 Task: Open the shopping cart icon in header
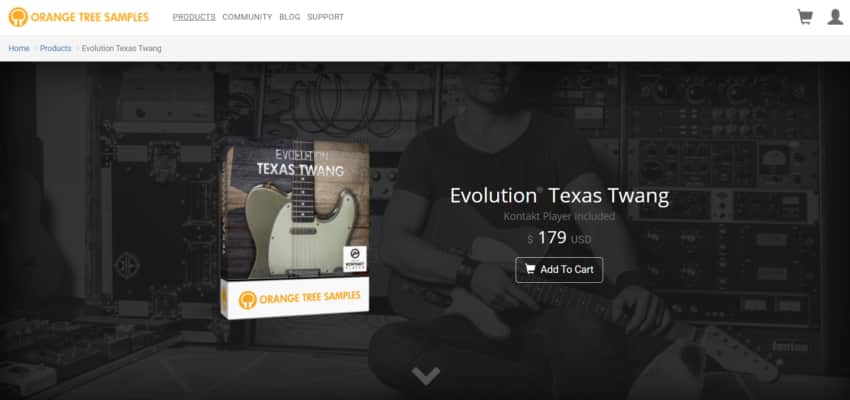click(805, 17)
